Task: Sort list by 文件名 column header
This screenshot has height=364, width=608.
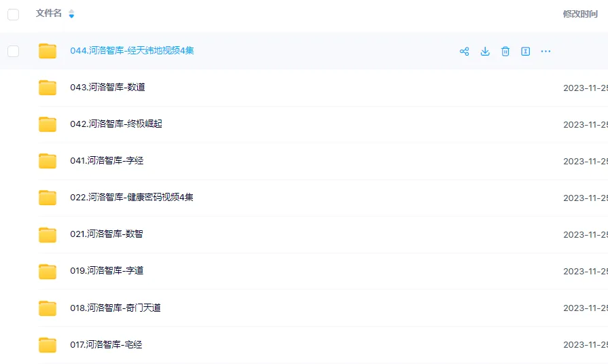Action: (x=49, y=14)
